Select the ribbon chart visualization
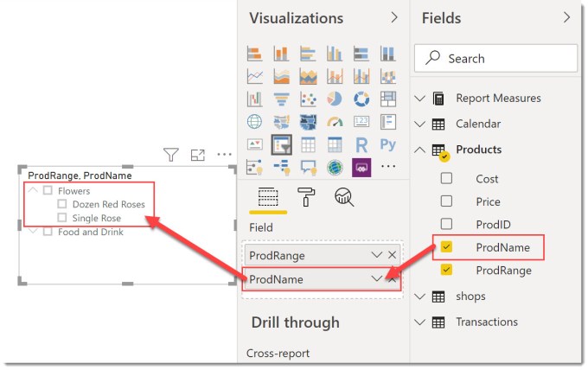This screenshot has height=370, width=588. pyautogui.click(x=387, y=76)
